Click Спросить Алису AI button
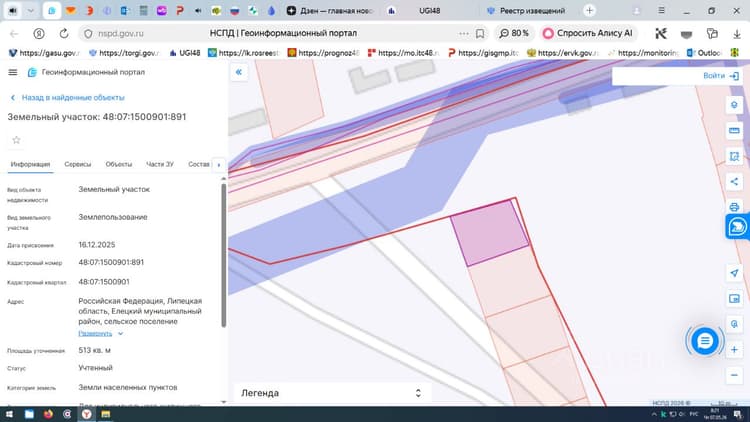Image resolution: width=750 pixels, height=422 pixels. [588, 33]
